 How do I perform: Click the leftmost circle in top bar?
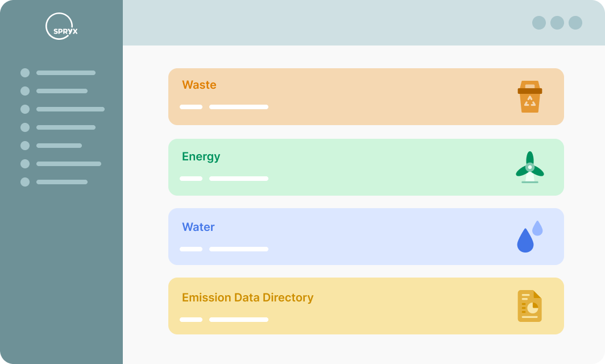539,23
